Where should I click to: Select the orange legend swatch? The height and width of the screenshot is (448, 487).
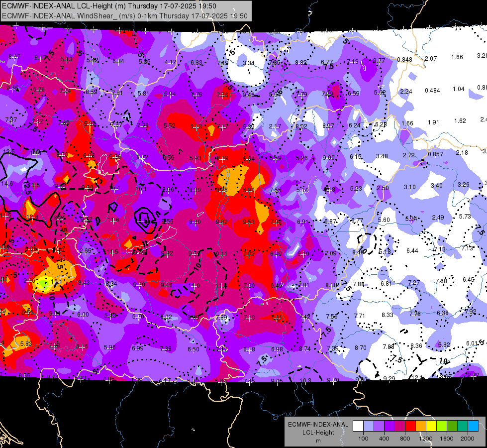421,426
